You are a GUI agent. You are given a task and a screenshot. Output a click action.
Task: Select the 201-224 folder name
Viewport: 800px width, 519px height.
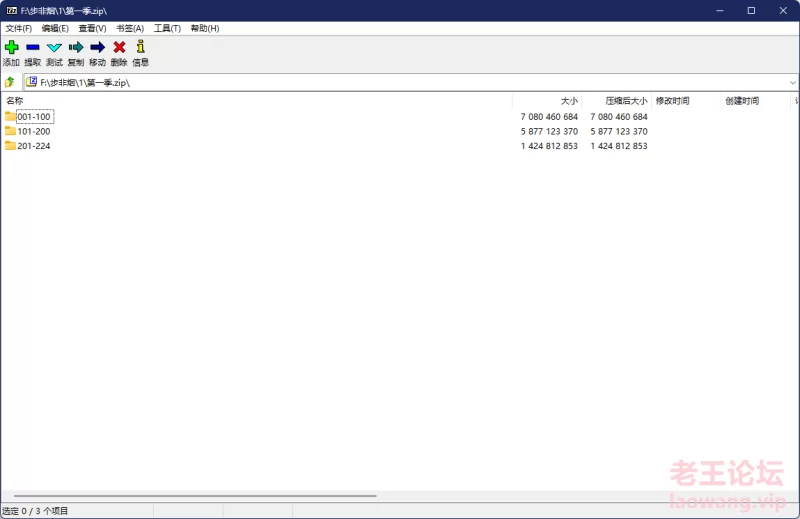click(34, 145)
